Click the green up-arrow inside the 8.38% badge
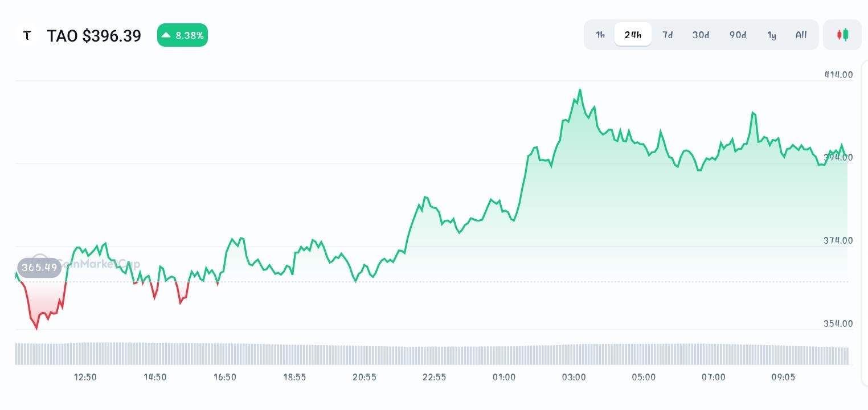868x410 pixels. [x=166, y=35]
